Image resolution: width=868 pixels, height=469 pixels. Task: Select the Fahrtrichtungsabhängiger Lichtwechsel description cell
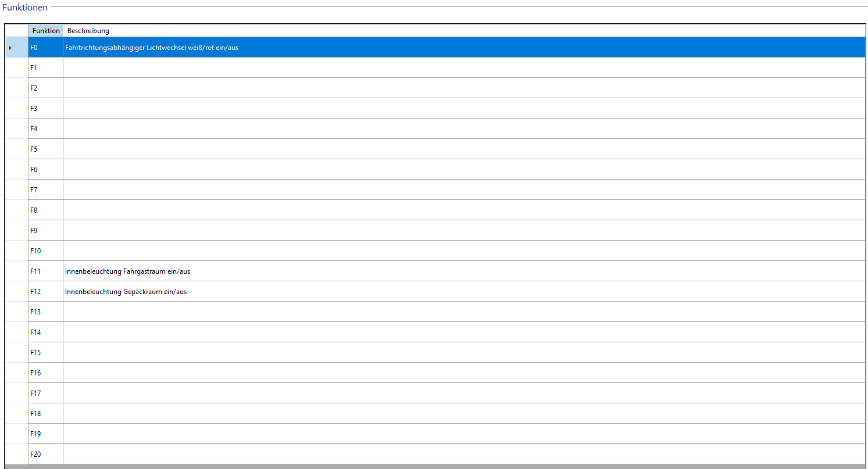[152, 48]
